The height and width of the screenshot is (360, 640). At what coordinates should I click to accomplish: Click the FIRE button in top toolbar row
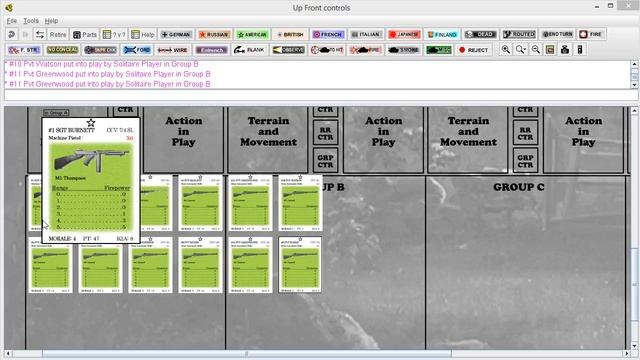pos(591,35)
